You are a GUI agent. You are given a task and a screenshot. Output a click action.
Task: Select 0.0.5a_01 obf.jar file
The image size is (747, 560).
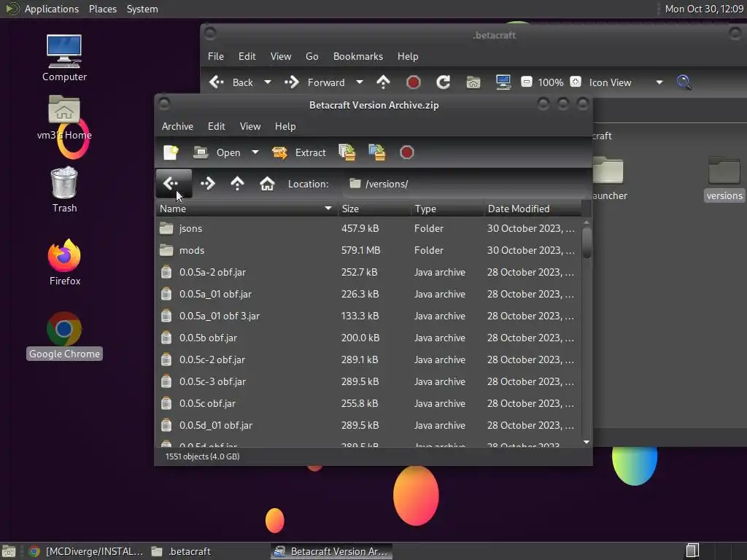pyautogui.click(x=368, y=295)
